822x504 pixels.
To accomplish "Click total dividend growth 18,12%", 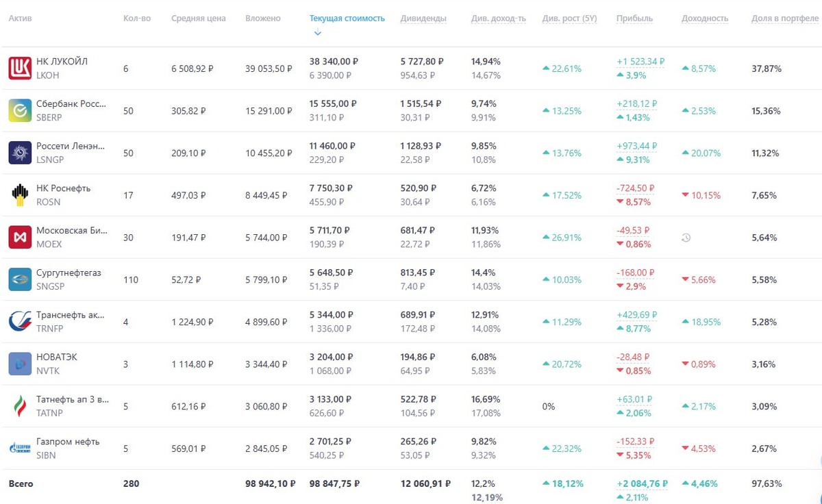I will tap(563, 483).
